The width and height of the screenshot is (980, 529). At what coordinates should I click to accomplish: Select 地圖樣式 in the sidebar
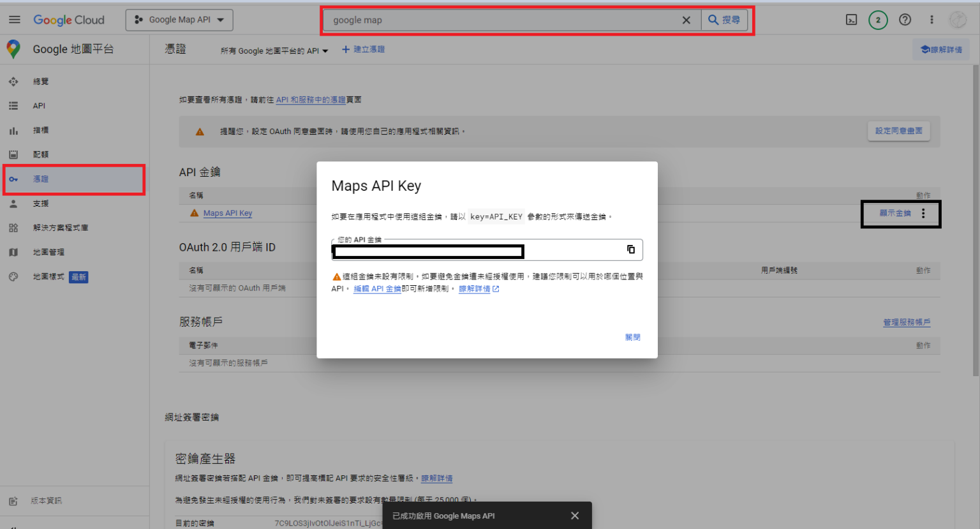point(48,276)
